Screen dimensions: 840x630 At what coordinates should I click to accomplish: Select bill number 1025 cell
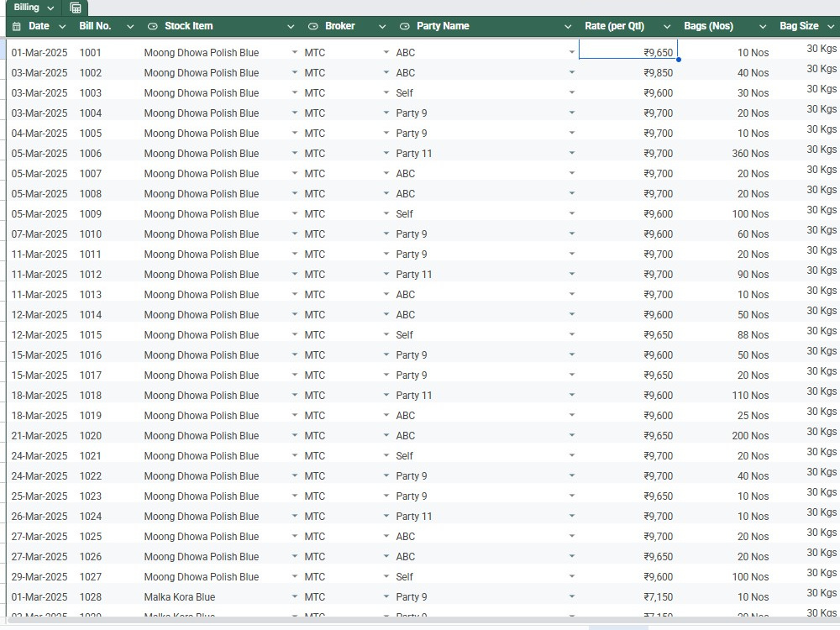point(91,536)
